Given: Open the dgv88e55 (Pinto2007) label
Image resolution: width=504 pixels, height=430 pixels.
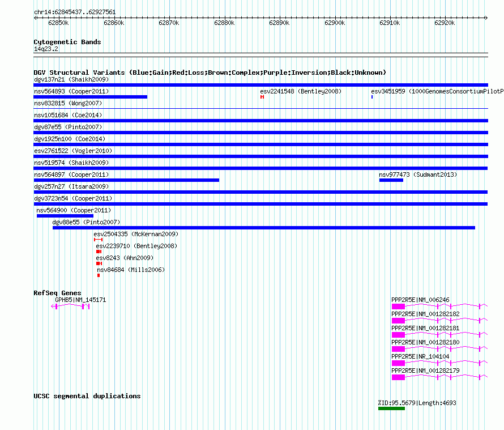Looking at the screenshot, I should (x=86, y=222).
